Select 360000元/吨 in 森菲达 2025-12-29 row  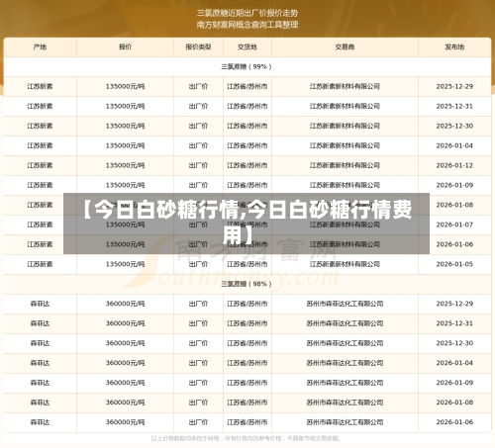point(125,304)
